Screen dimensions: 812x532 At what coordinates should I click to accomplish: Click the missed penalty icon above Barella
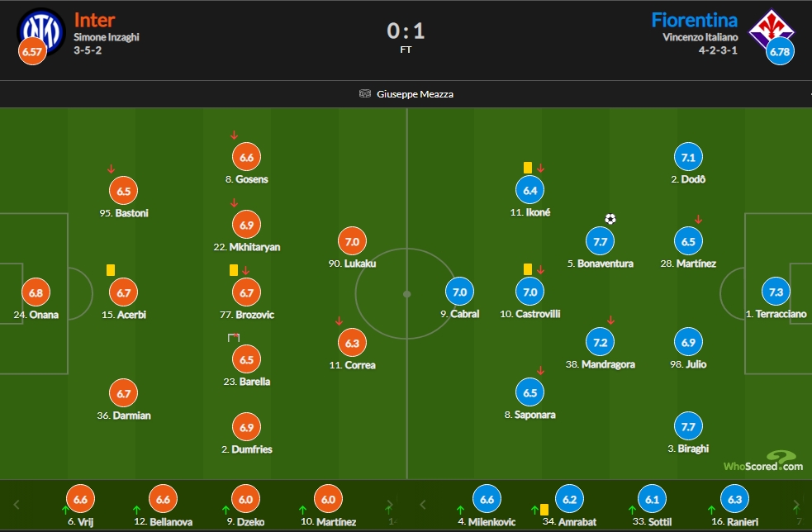coord(234,337)
